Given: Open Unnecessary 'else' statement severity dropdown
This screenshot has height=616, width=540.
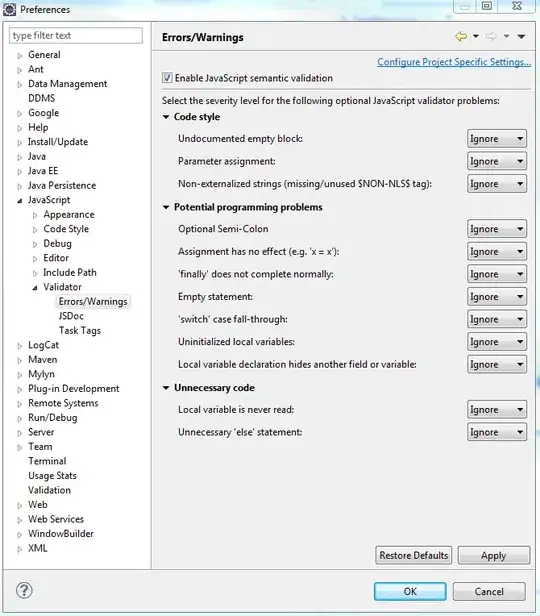Looking at the screenshot, I should click(x=497, y=432).
